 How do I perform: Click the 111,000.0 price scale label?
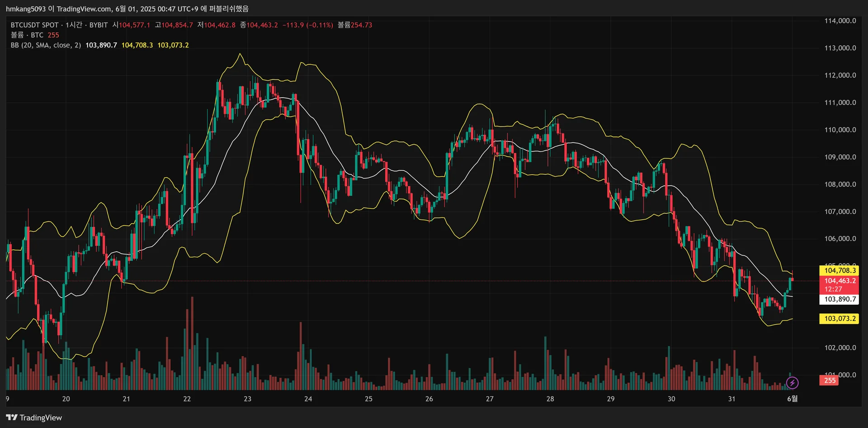tap(840, 103)
